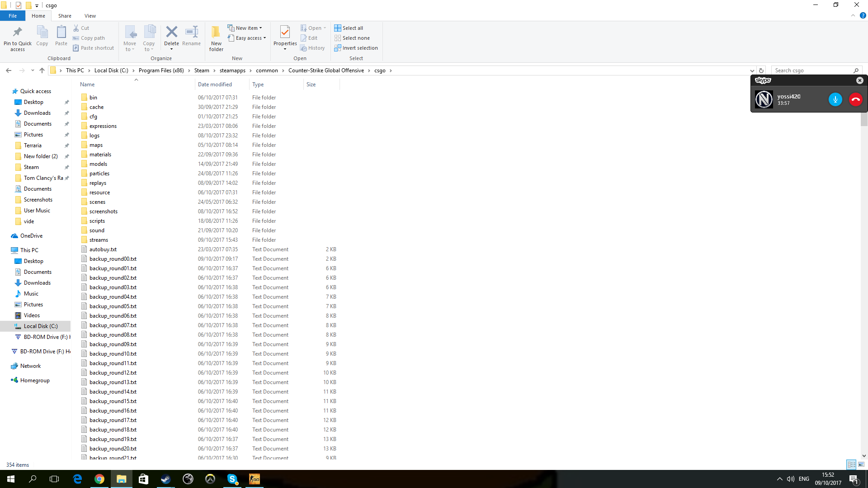868x488 pixels.
Task: Click History in the Open group
Action: click(313, 48)
